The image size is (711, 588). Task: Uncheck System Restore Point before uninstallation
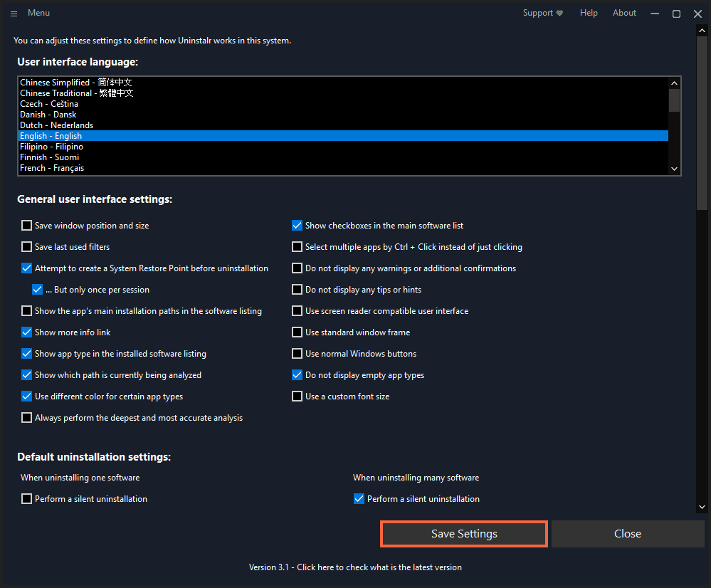click(x=27, y=268)
